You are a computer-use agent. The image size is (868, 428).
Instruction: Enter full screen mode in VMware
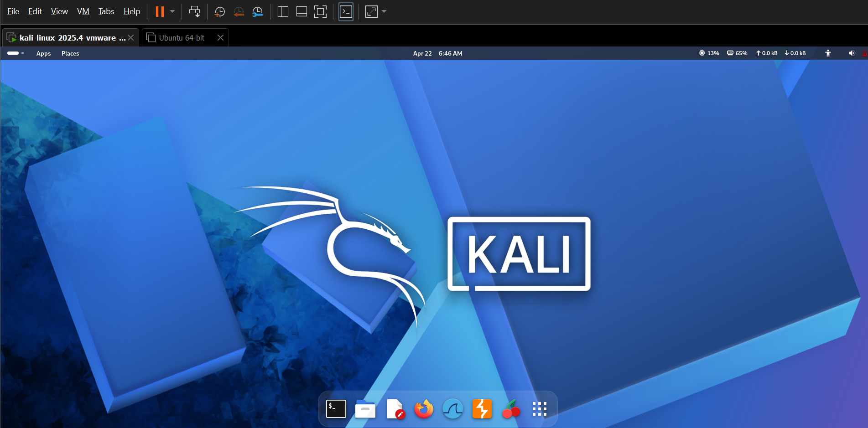321,11
